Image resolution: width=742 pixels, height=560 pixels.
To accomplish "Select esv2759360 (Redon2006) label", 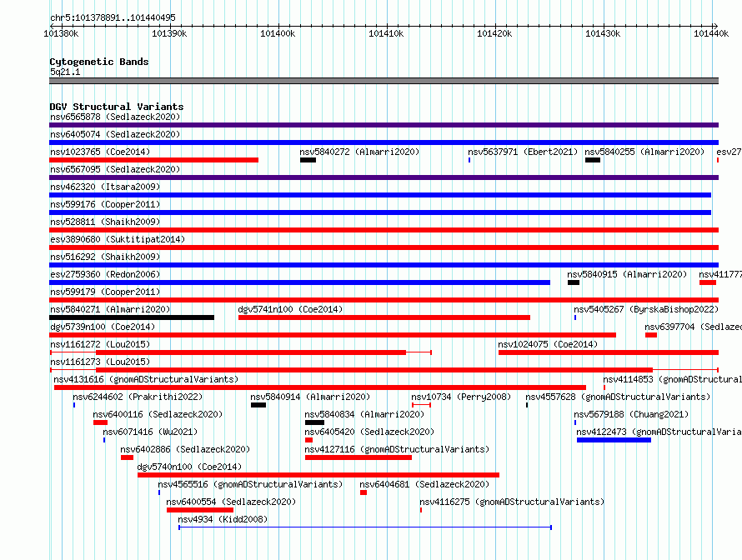I will [x=105, y=274].
